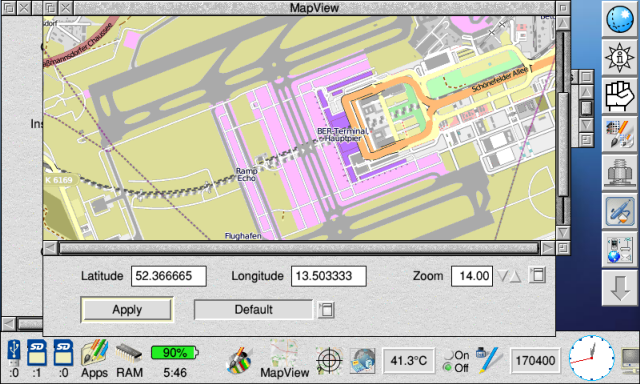Open the pop-up menu next to Zoom field
This screenshot has height=384, width=640.
coord(537,275)
